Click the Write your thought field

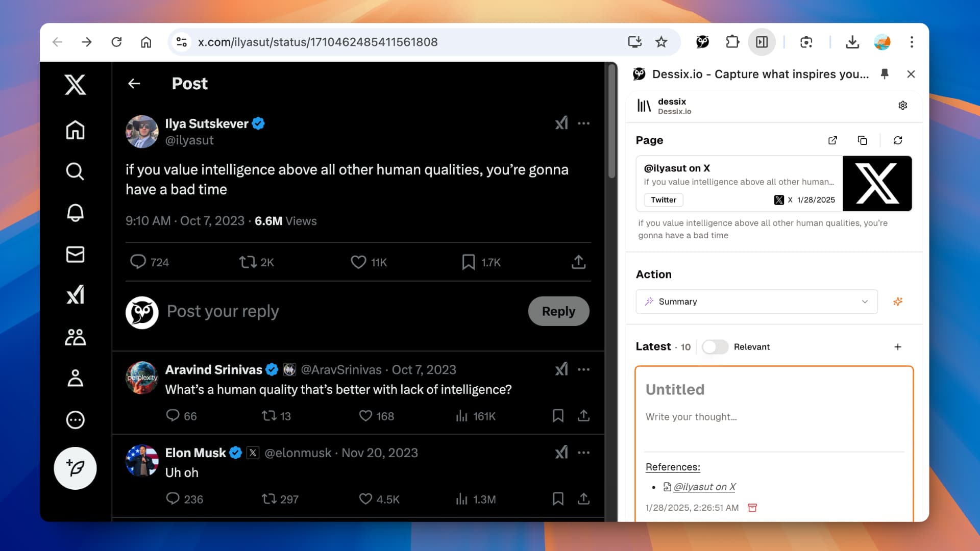pos(692,417)
